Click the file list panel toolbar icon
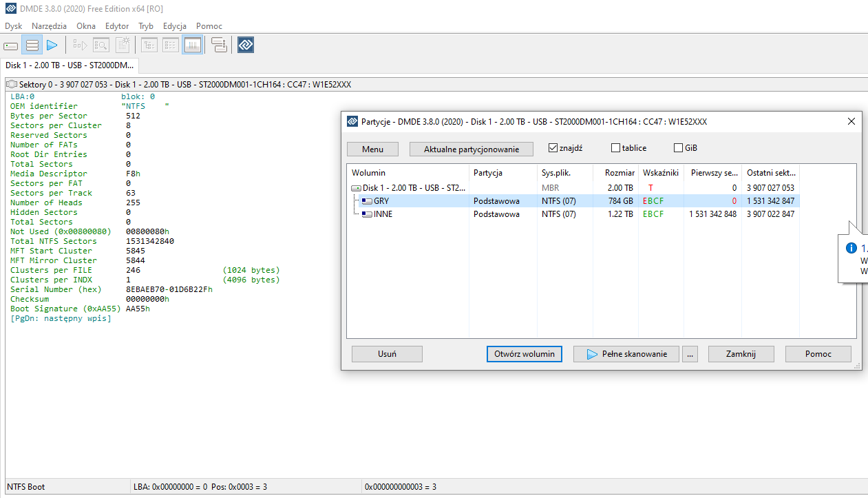This screenshot has width=868, height=498. point(171,45)
